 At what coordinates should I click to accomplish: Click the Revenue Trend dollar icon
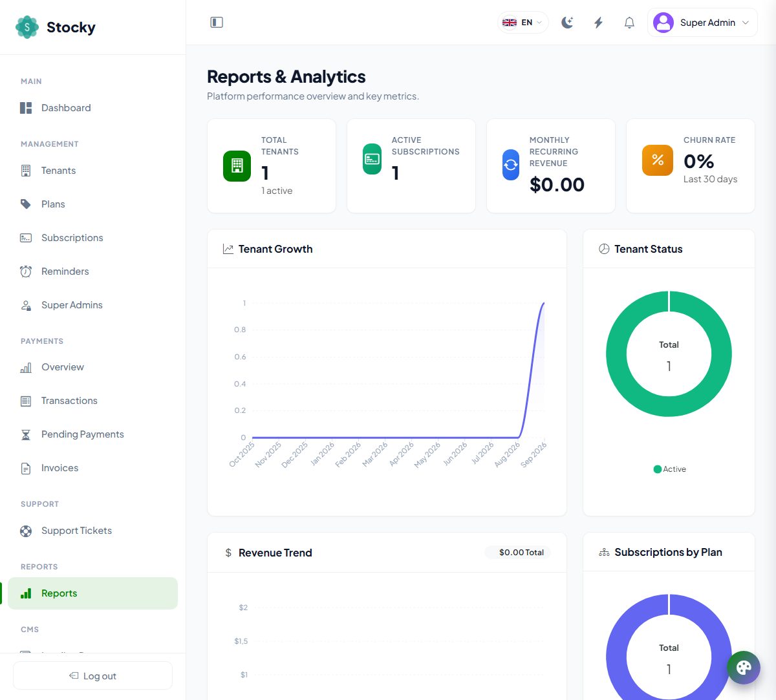pyautogui.click(x=228, y=553)
